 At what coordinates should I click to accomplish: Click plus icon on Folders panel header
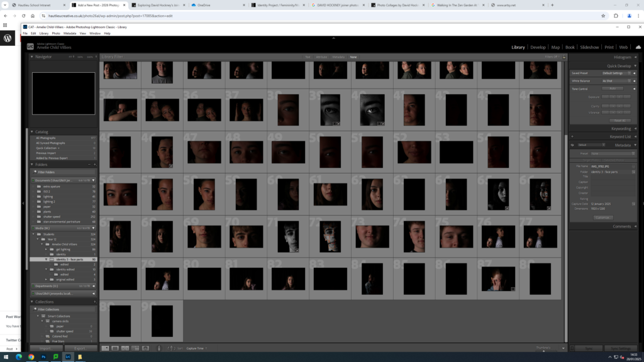(x=95, y=165)
